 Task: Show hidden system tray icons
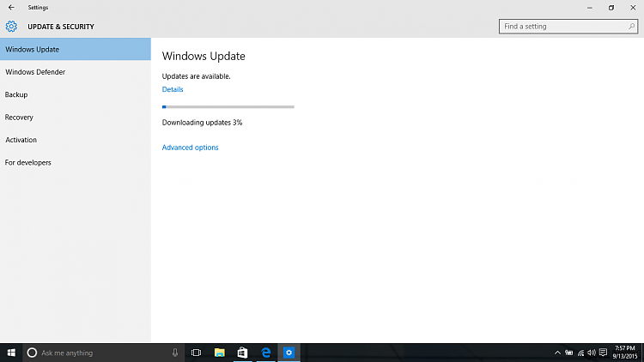(x=557, y=353)
